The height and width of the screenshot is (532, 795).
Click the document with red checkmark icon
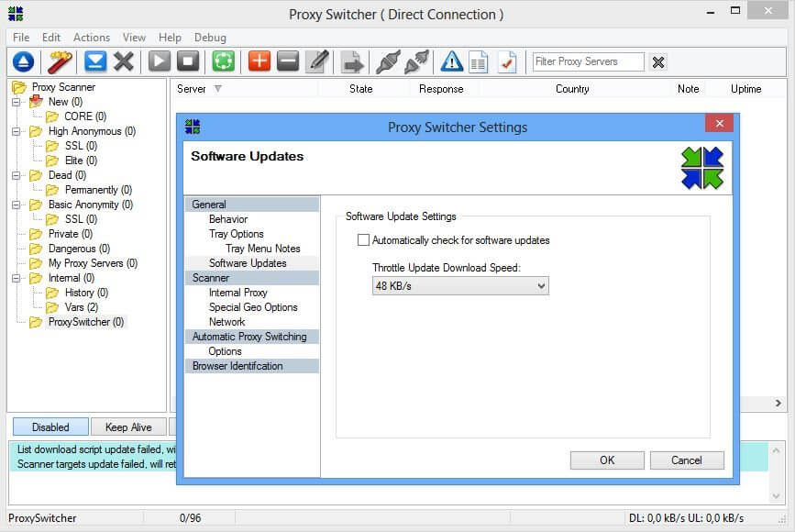(507, 62)
